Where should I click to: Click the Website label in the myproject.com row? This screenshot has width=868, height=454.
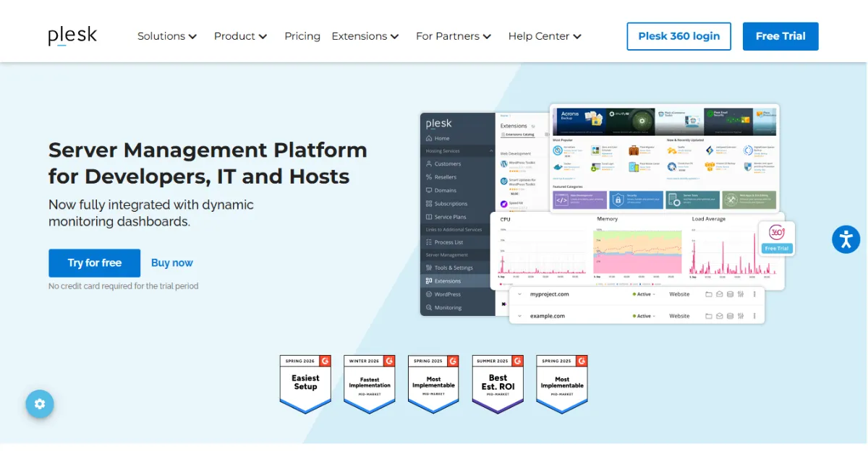coord(679,294)
